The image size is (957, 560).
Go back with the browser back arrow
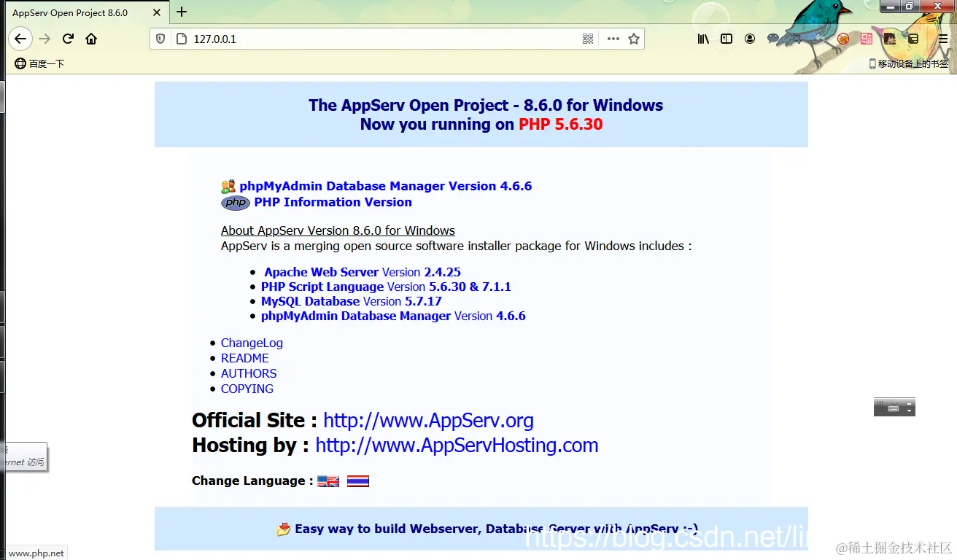pos(20,39)
